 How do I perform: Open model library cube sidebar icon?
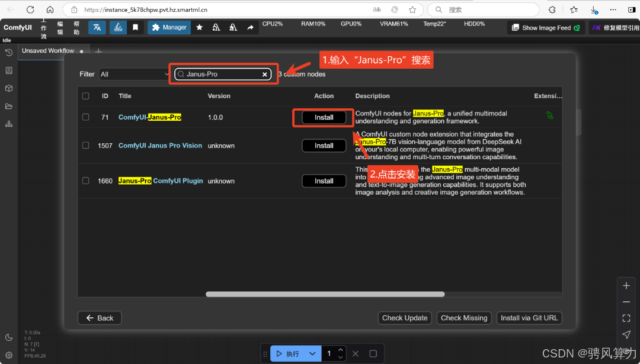tap(8, 88)
